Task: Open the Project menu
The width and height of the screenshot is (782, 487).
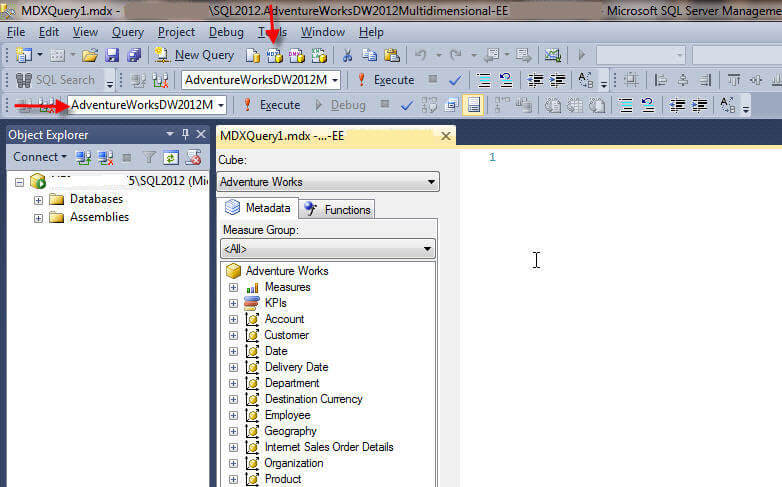Action: point(176,32)
